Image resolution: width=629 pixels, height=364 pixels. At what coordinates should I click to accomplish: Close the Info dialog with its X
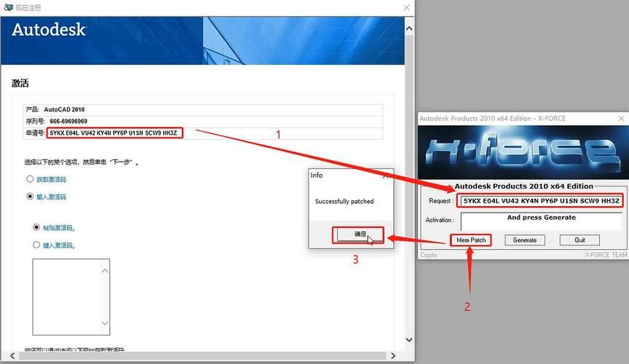pyautogui.click(x=385, y=175)
